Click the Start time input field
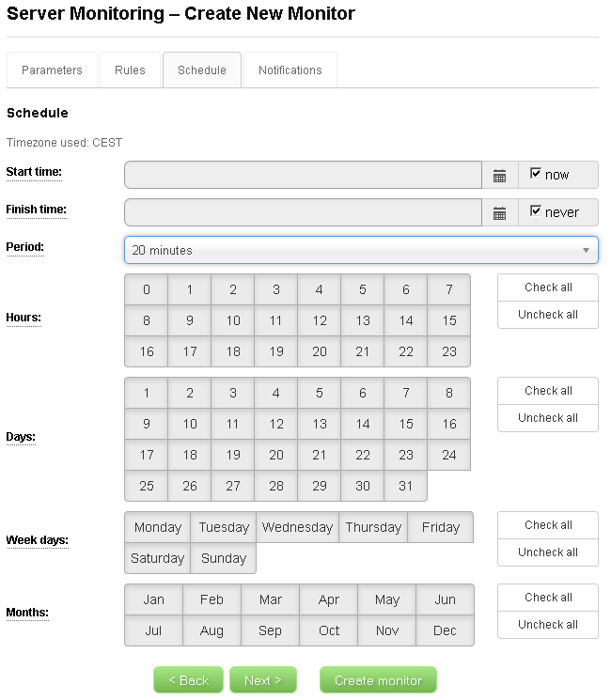Image resolution: width=611 pixels, height=700 pixels. 303,175
